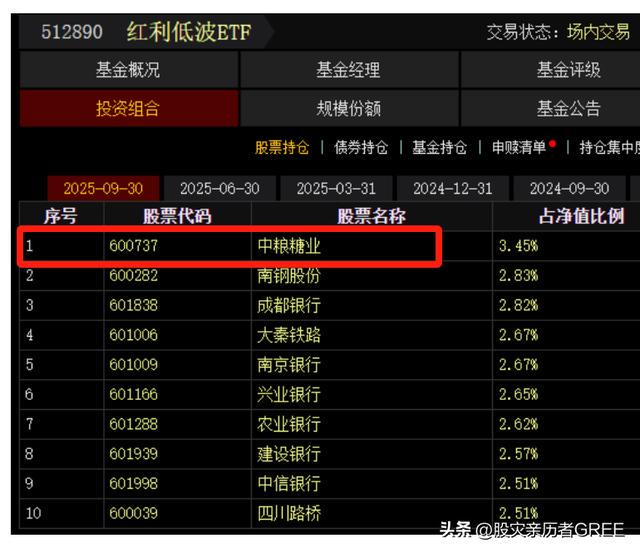Switch to 基金持仓 view
Image resolution: width=640 pixels, height=553 pixels.
point(439,147)
